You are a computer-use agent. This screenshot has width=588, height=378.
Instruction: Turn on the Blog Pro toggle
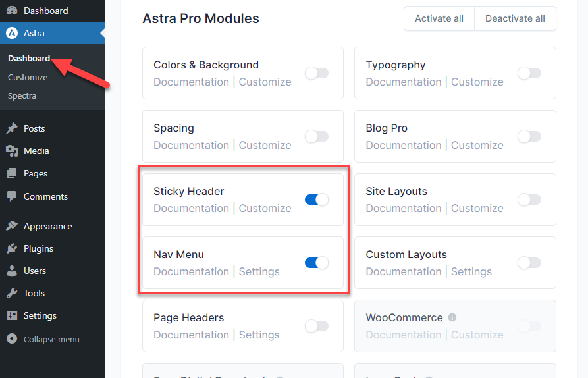pos(529,136)
